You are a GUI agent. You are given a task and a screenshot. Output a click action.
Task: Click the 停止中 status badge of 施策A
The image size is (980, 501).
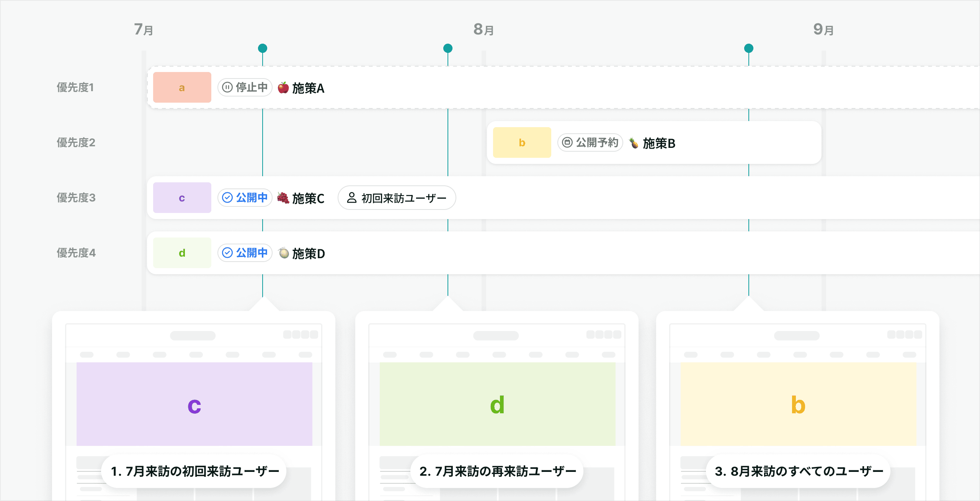[245, 87]
